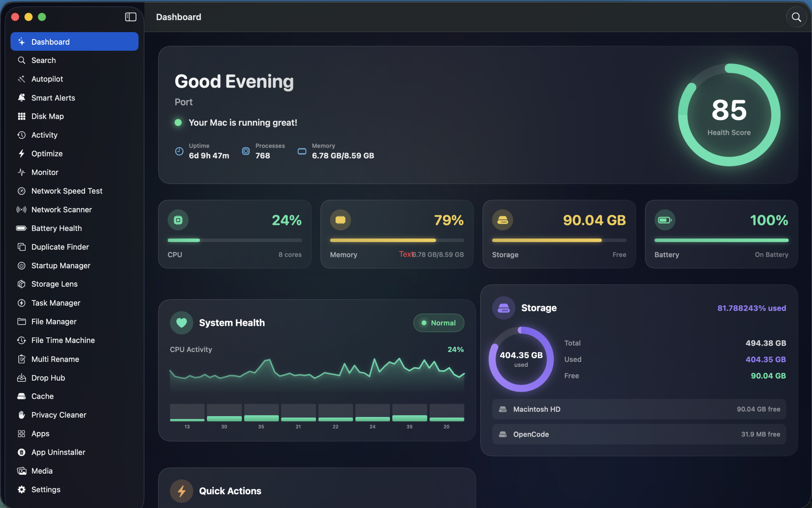Click the Smart Alerts bell icon
This screenshot has height=508, width=812.
click(x=22, y=98)
